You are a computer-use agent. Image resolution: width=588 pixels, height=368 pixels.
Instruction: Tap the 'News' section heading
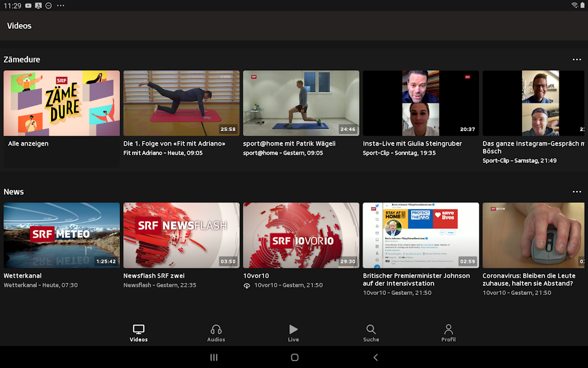pyautogui.click(x=14, y=191)
